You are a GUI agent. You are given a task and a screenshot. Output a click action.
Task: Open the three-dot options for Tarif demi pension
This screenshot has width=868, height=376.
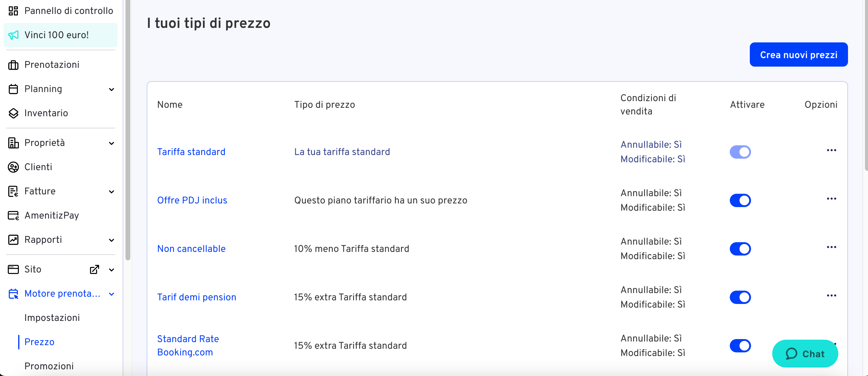coord(831,295)
